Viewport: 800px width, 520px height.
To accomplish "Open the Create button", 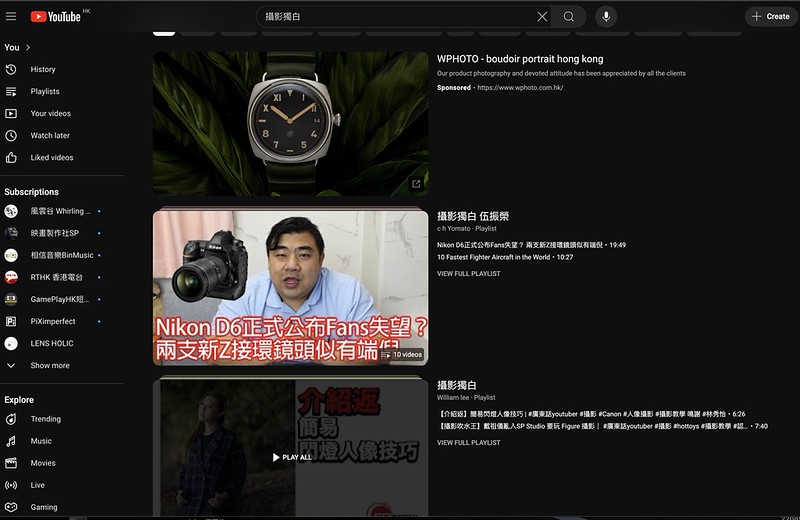I will click(771, 16).
